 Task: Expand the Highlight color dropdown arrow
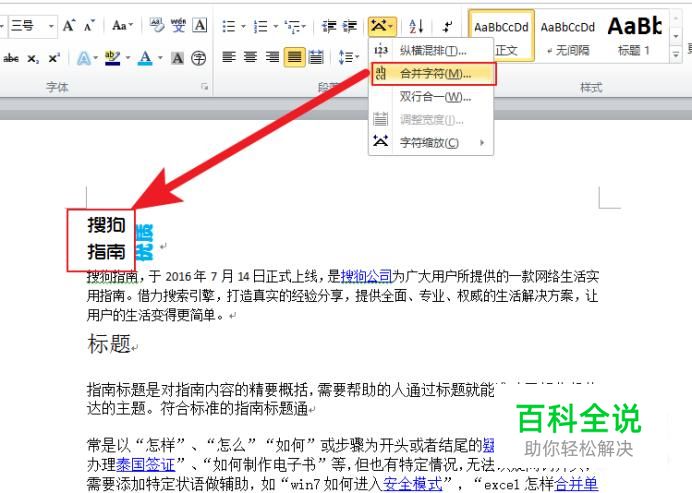(x=128, y=58)
